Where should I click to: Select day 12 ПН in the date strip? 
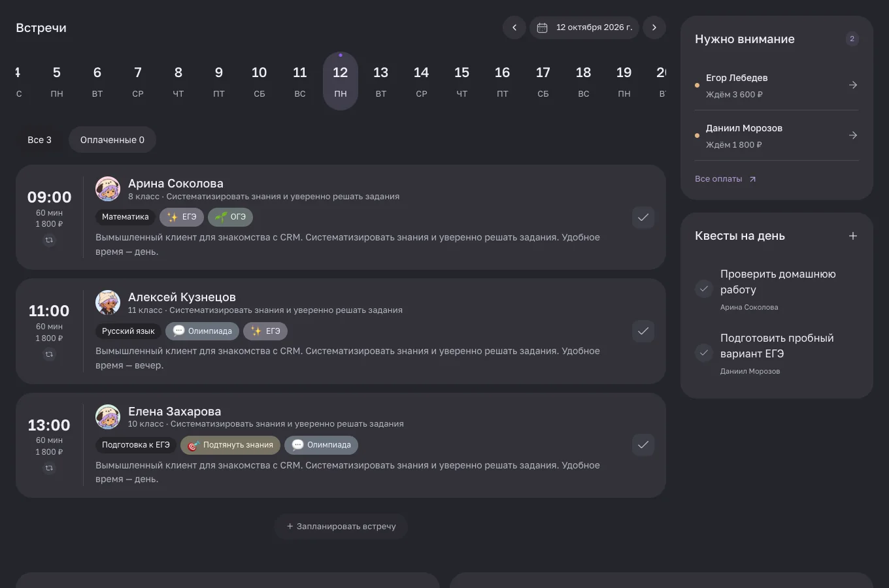[341, 81]
